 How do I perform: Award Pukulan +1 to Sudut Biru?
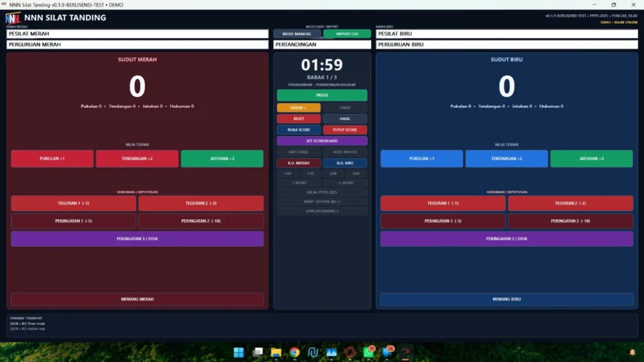(421, 158)
